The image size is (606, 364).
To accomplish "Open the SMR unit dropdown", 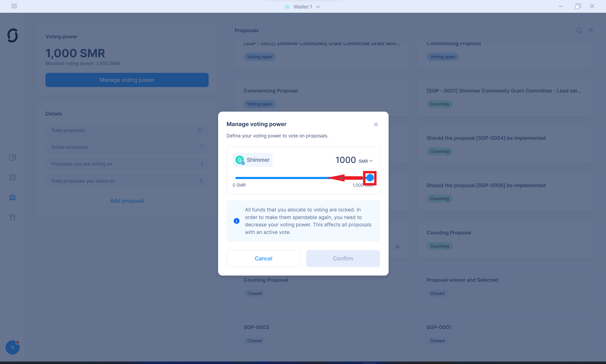I will [366, 161].
